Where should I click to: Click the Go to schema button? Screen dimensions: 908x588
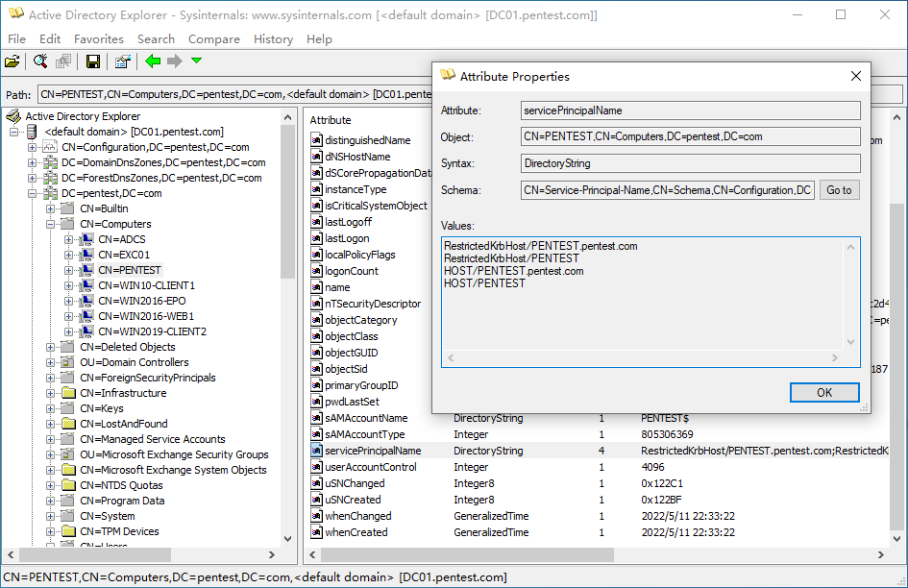[839, 190]
